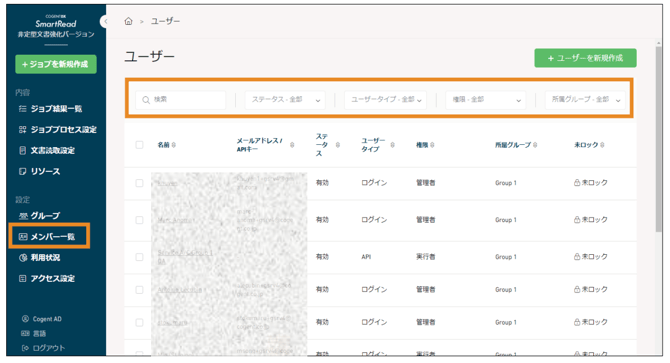Click the SmartRead logo

(x=56, y=24)
